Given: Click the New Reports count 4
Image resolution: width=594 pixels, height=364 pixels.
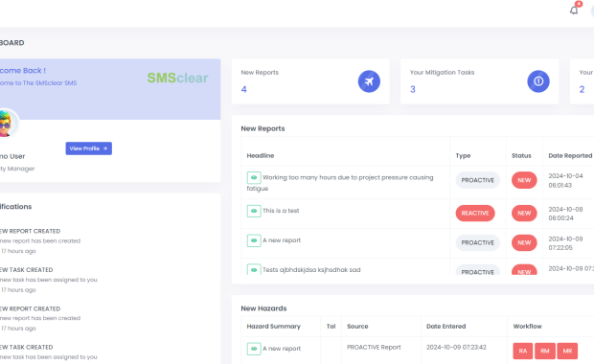Looking at the screenshot, I should pos(243,89).
